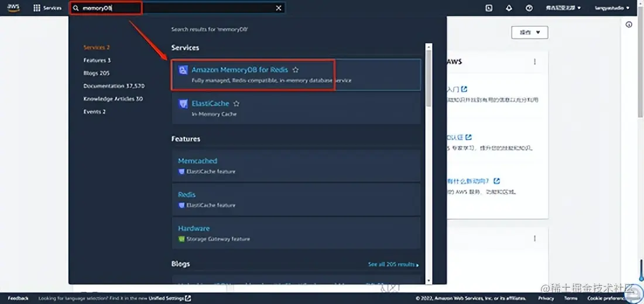Viewport: 644px width, 304px height.
Task: Open the lower widget three-dot menu
Action: tap(535, 239)
